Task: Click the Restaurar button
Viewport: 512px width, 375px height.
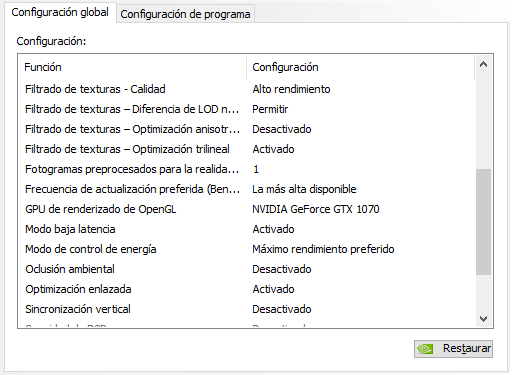Action: pos(453,349)
